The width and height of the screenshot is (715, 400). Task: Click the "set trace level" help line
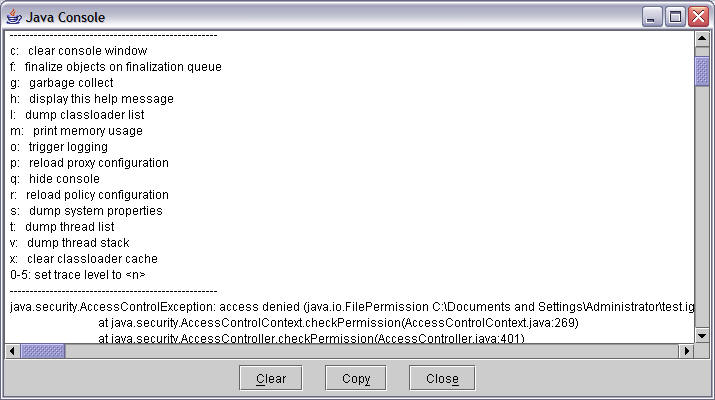point(78,275)
